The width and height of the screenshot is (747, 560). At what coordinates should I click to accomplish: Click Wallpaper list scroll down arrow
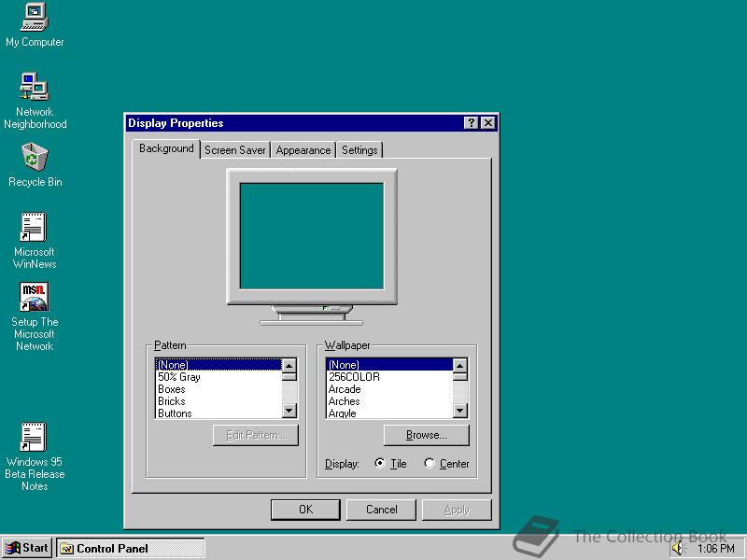(459, 411)
